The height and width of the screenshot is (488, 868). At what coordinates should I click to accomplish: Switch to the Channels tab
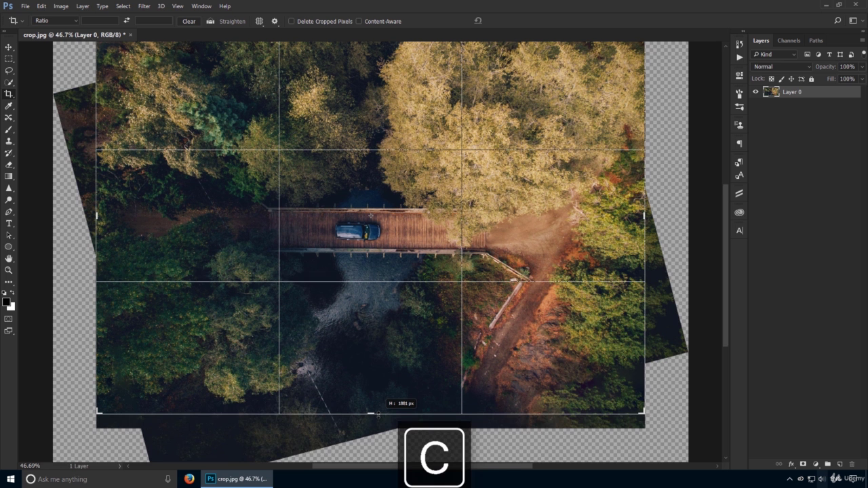tap(789, 41)
